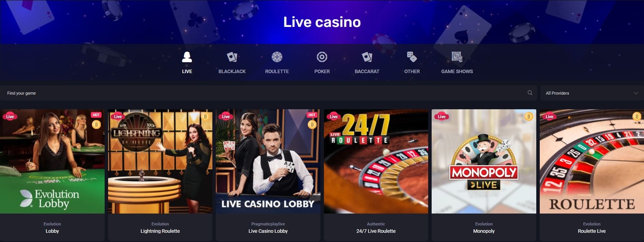
Task: Switch to the GAME SHOWS tab label
Action: [457, 72]
